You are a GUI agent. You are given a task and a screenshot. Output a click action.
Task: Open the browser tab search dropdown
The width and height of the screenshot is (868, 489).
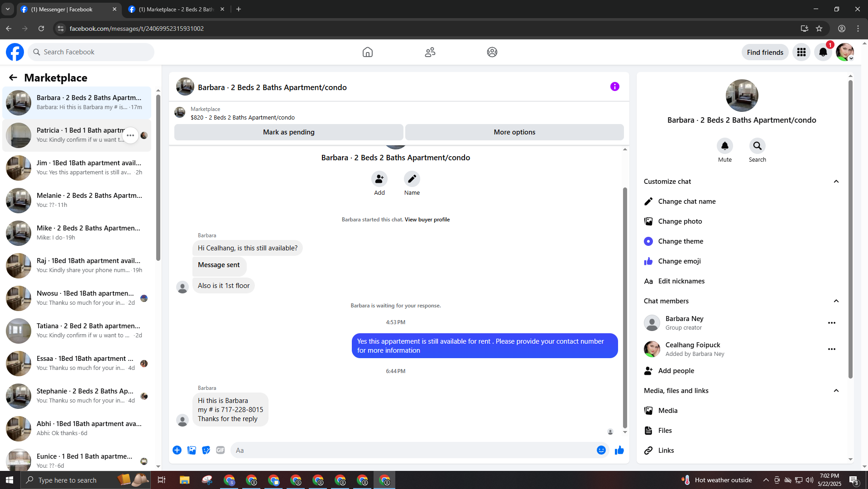[x=8, y=9]
